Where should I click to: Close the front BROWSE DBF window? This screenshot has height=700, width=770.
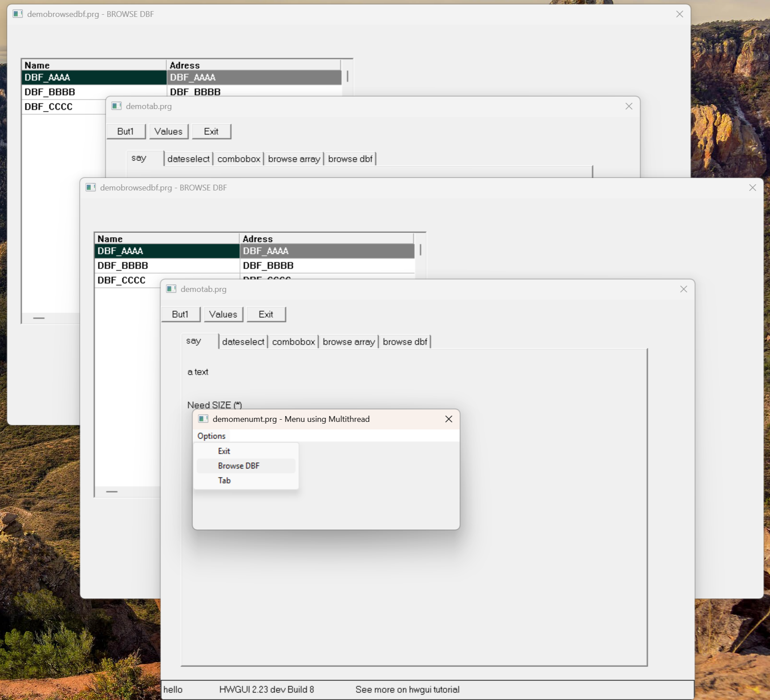click(752, 188)
